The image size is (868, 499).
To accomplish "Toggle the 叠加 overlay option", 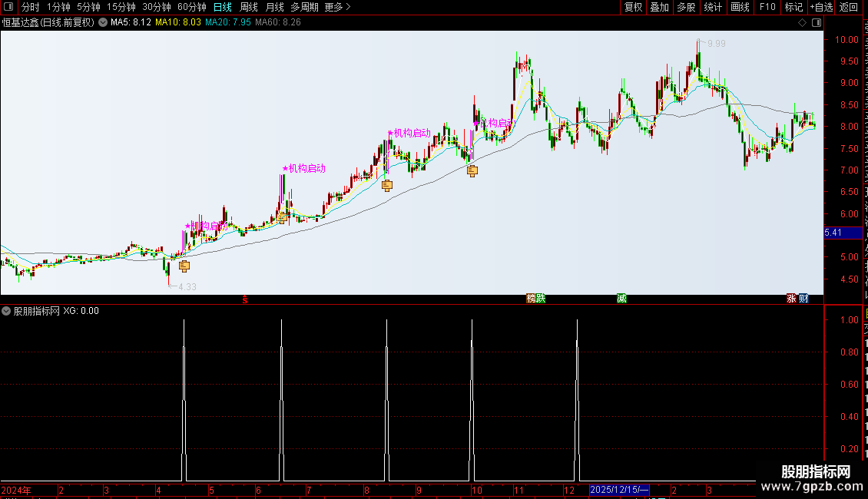I will 659,7.
